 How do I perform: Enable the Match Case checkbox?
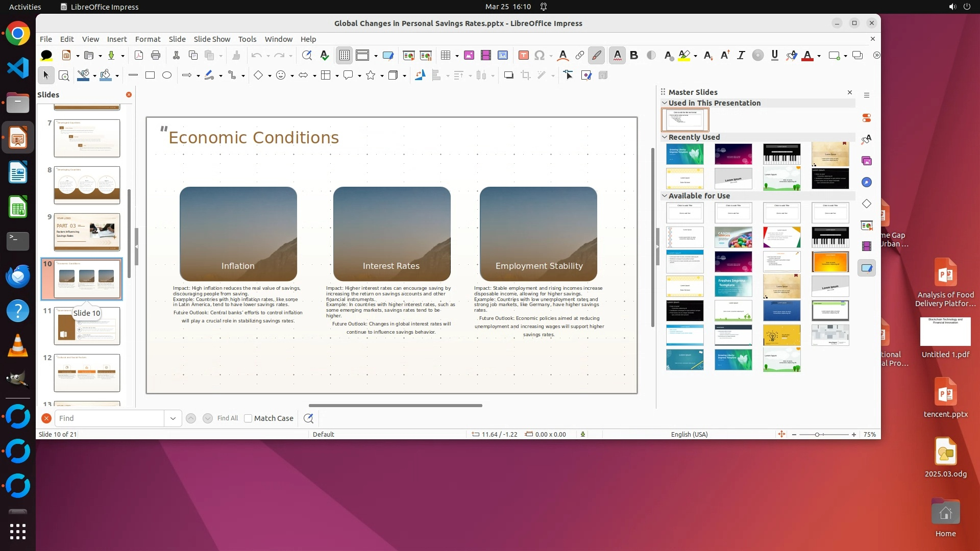[249, 418]
